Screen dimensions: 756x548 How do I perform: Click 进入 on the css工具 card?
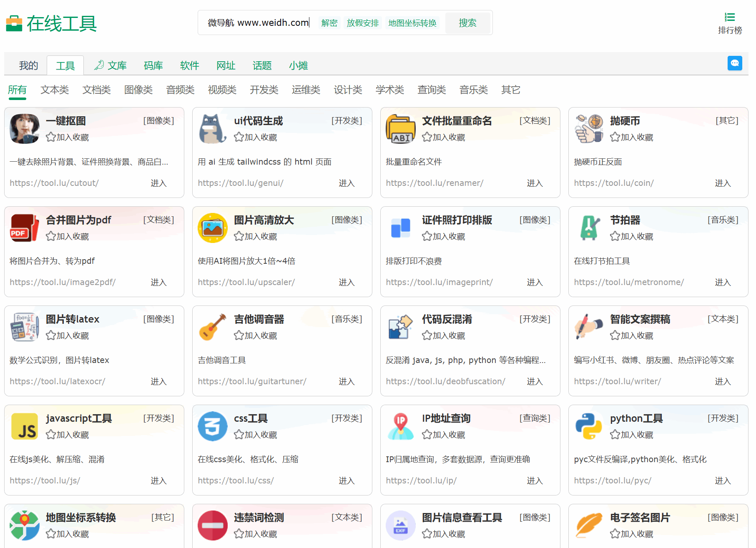click(x=347, y=480)
